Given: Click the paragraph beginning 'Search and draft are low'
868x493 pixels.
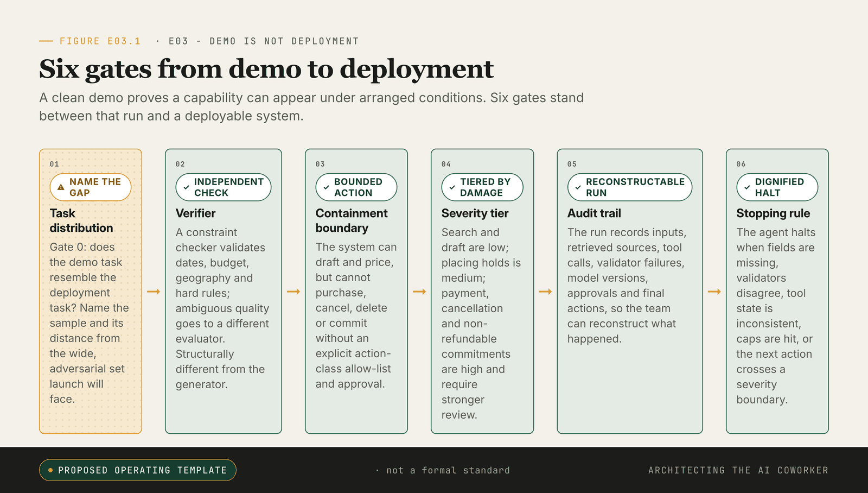Looking at the screenshot, I should tap(481, 324).
